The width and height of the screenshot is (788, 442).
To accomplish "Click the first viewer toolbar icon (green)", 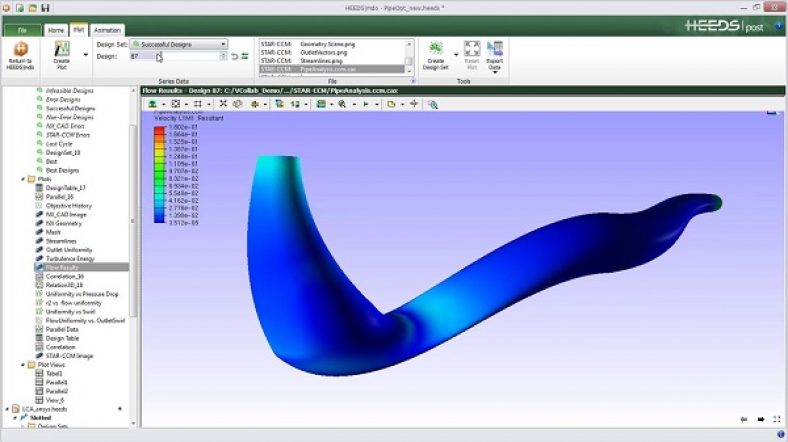I will click(152, 104).
